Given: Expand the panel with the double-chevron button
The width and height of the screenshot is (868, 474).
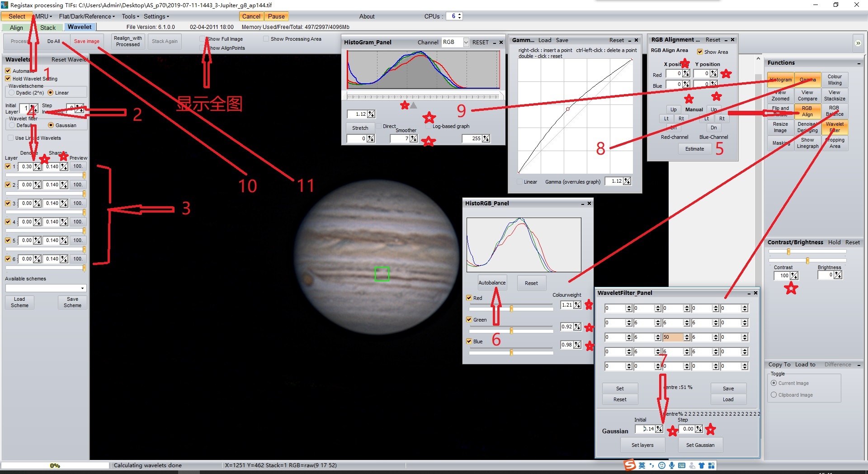Looking at the screenshot, I should coord(858,43).
